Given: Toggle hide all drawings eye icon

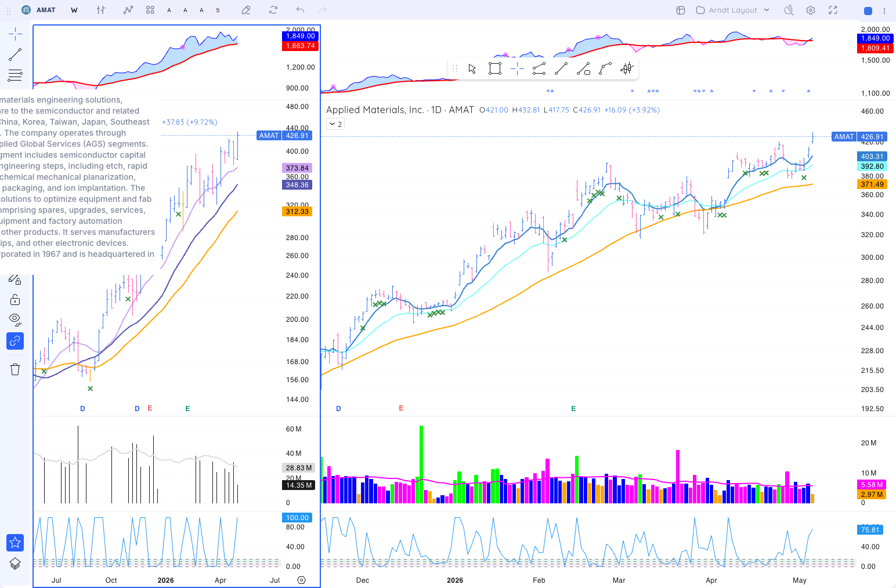Looking at the screenshot, I should [x=15, y=320].
